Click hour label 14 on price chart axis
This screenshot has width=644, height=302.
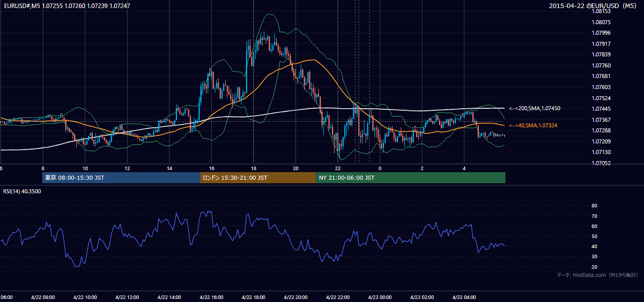tap(169, 169)
